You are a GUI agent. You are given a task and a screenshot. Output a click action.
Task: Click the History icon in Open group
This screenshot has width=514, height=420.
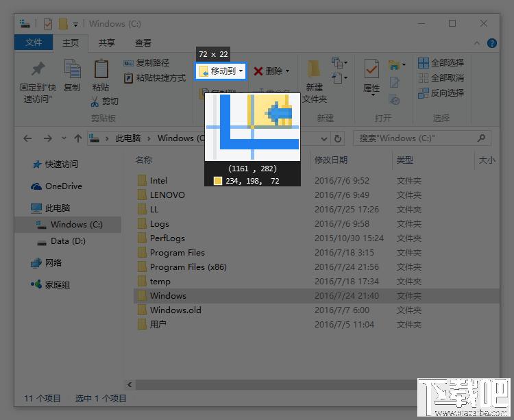coord(394,99)
